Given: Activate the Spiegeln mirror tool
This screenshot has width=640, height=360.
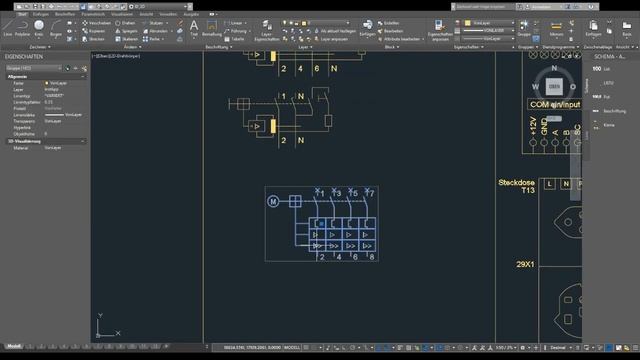Looking at the screenshot, I should [x=126, y=31].
